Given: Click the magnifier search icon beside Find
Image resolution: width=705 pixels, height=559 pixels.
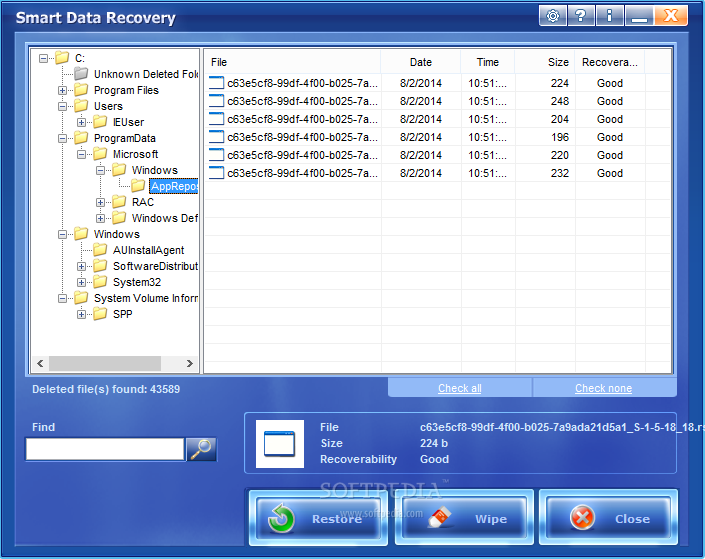Looking at the screenshot, I should (x=201, y=449).
